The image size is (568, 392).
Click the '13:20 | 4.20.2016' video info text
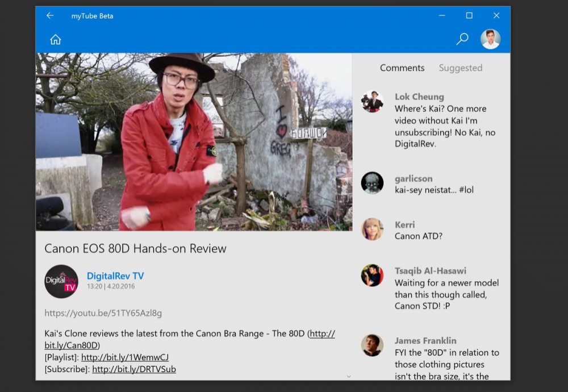point(111,286)
